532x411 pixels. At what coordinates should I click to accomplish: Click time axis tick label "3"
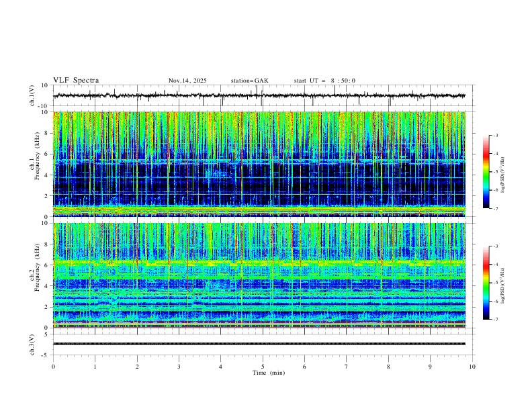click(179, 367)
